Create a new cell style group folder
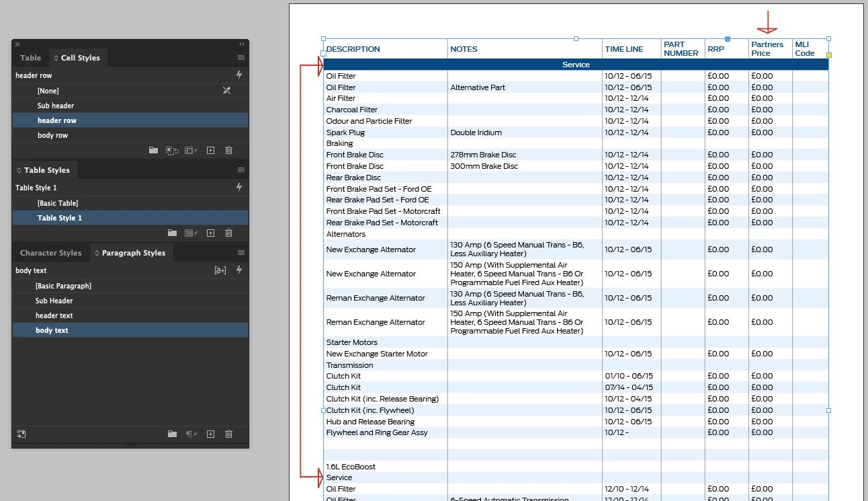The width and height of the screenshot is (868, 501). [153, 151]
